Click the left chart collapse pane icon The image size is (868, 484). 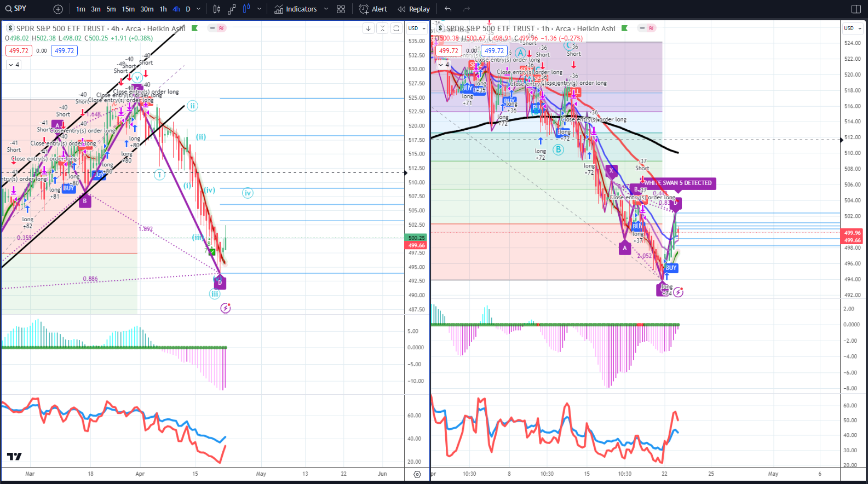click(382, 28)
